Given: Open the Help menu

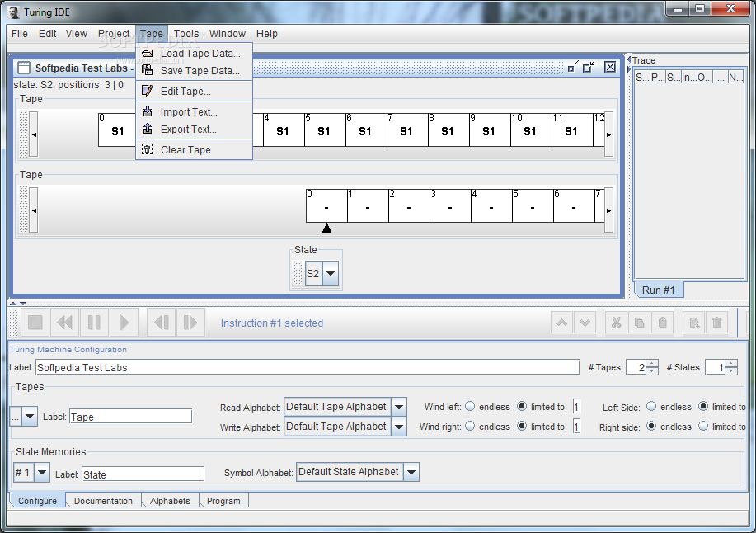Looking at the screenshot, I should [x=266, y=34].
